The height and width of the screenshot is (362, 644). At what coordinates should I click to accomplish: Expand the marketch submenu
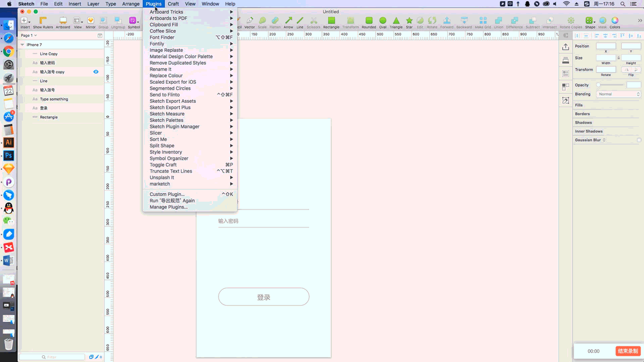coord(190,184)
